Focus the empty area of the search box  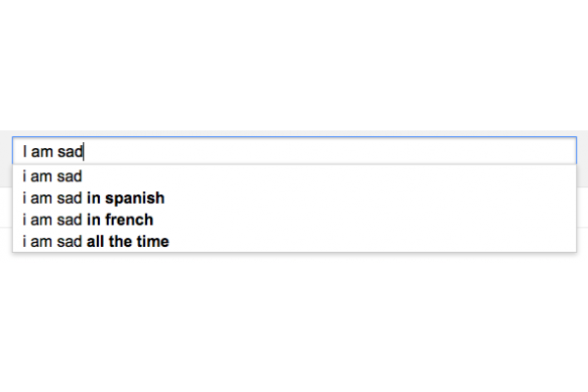click(343, 151)
